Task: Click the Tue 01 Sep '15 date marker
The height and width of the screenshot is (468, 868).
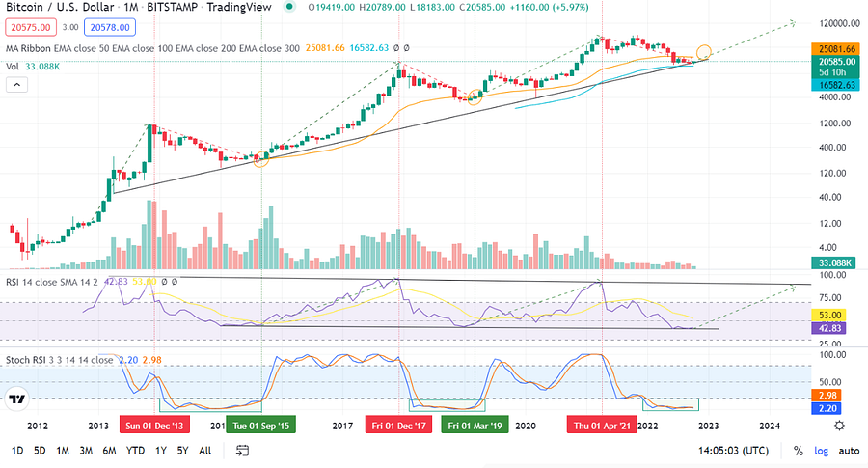Action: [x=260, y=426]
